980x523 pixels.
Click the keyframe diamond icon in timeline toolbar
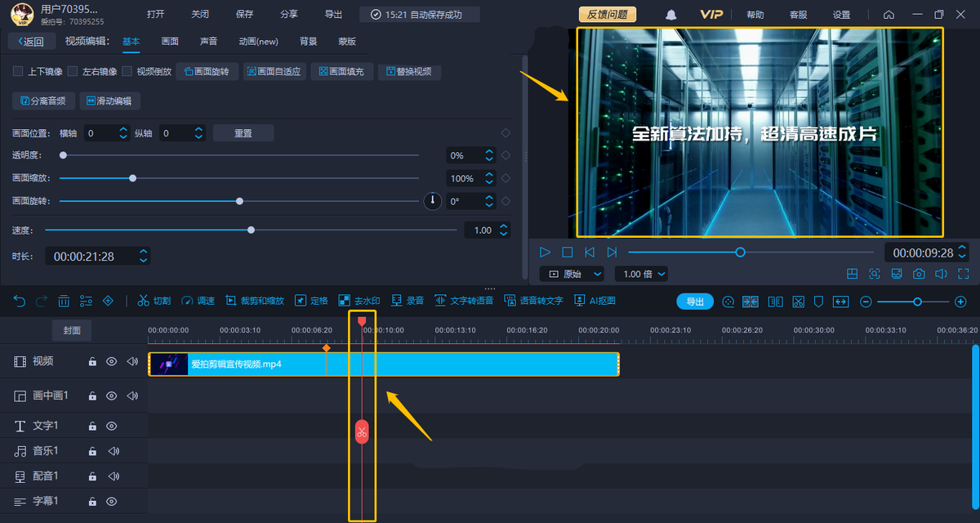tap(108, 301)
